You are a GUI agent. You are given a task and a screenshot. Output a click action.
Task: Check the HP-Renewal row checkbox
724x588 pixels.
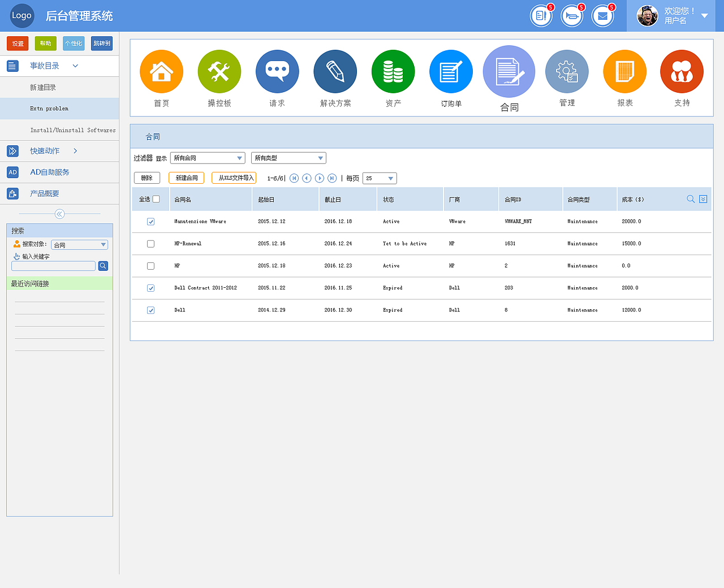tap(150, 244)
